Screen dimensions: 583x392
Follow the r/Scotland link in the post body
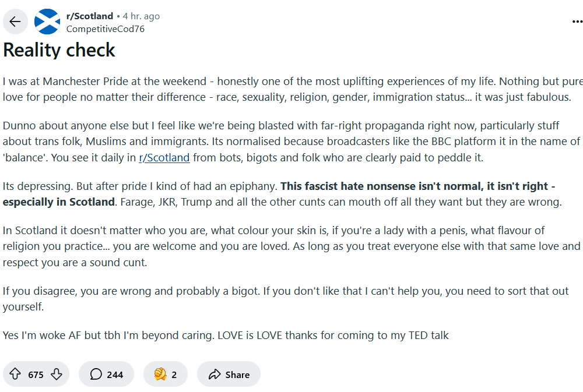point(164,157)
